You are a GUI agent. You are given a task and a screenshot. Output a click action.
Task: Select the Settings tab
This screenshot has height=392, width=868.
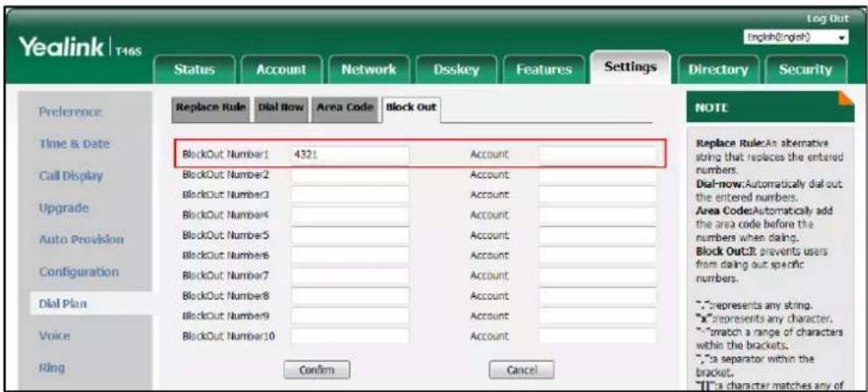tap(630, 68)
